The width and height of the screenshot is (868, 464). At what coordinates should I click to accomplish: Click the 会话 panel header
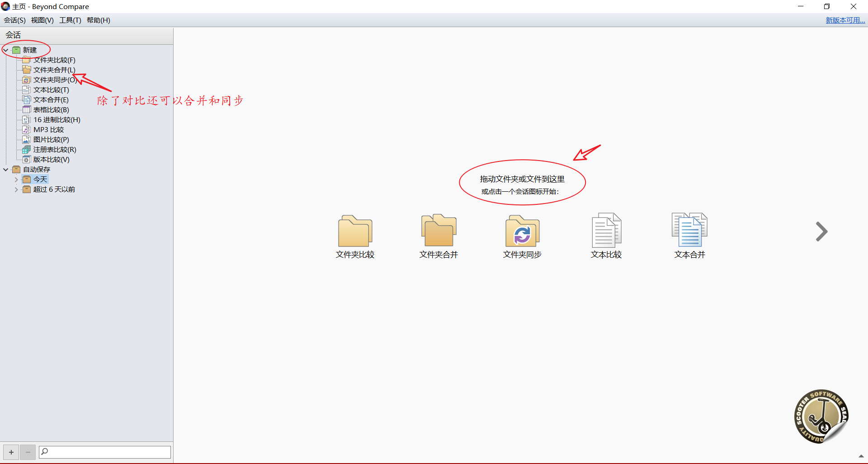coord(86,35)
